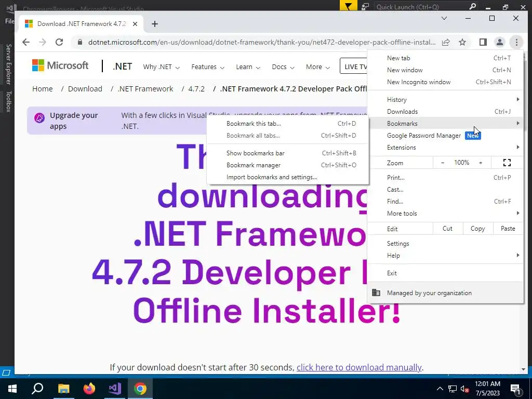
Task: Choose Downloads in the Chrome menu
Action: [445, 111]
